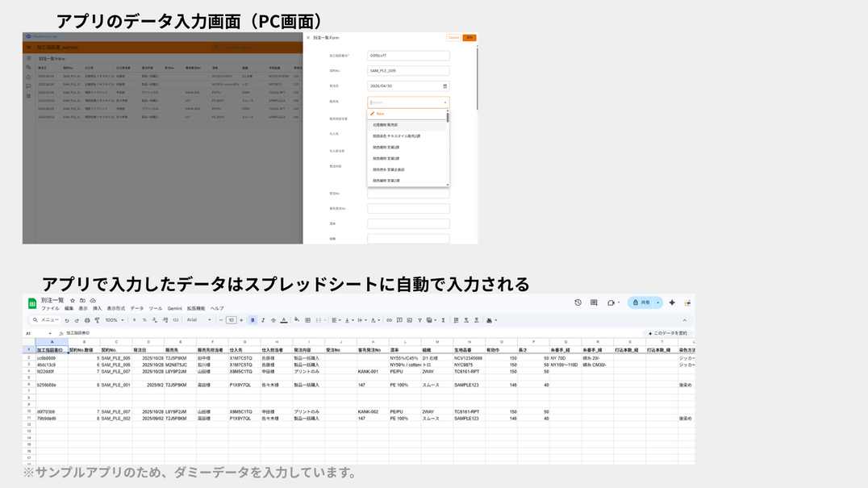Screen dimensions: 868x488
Task: Click the SAM_PLE_009 contract number field
Action: [407, 71]
